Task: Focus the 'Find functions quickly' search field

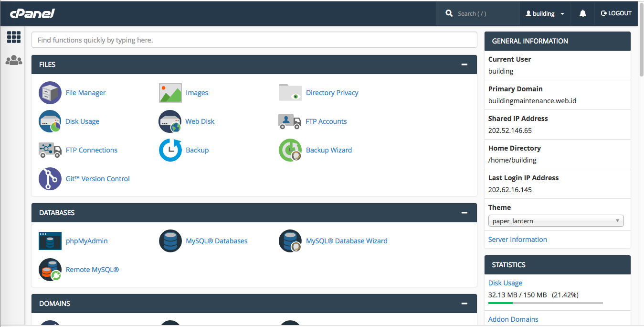Action: point(254,40)
